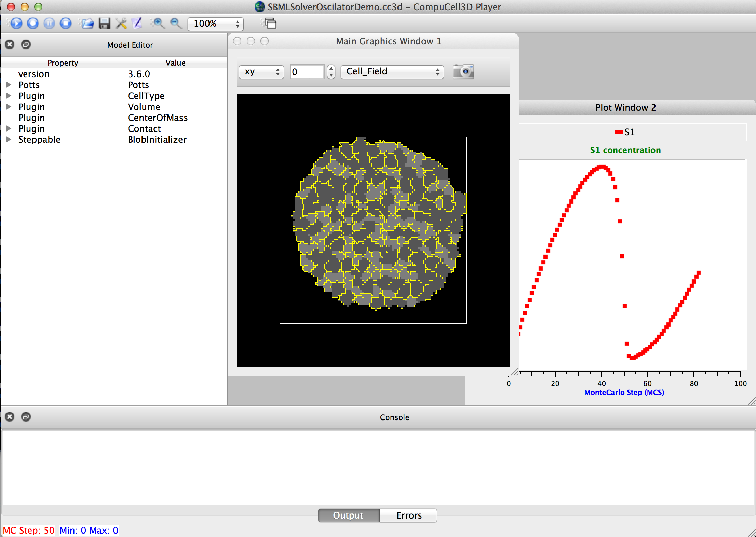The height and width of the screenshot is (537, 756).
Task: Click the Run simulation play button
Action: pos(16,23)
